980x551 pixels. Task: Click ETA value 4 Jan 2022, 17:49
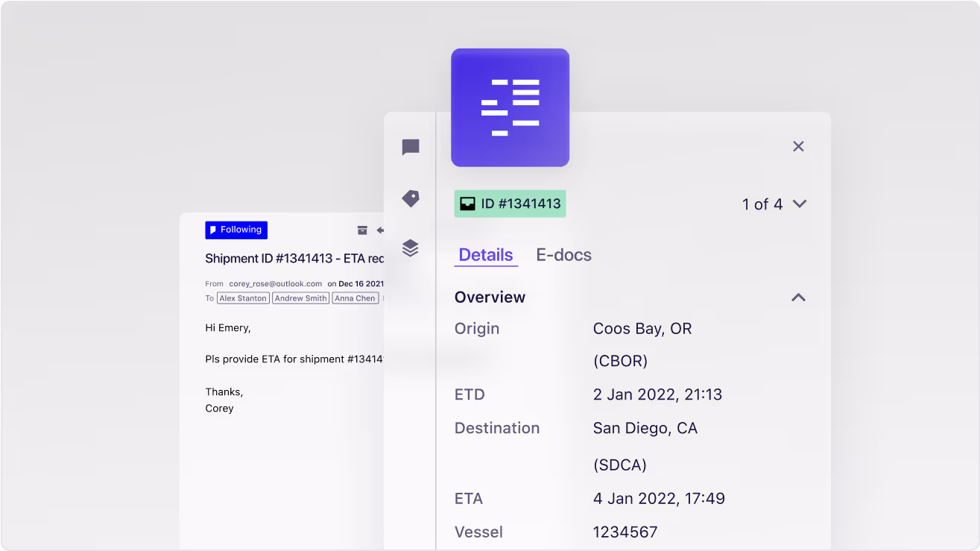pyautogui.click(x=659, y=498)
